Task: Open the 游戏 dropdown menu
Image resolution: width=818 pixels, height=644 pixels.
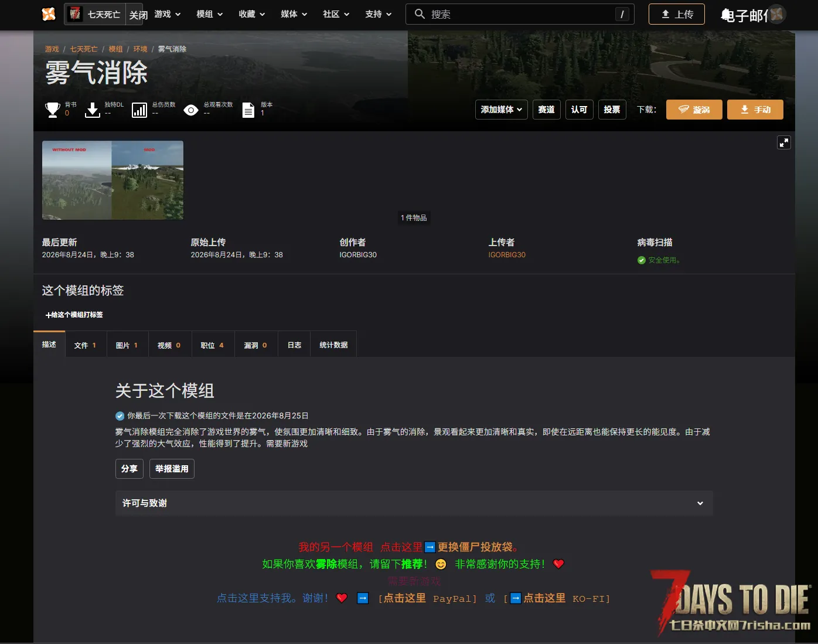Action: [168, 14]
